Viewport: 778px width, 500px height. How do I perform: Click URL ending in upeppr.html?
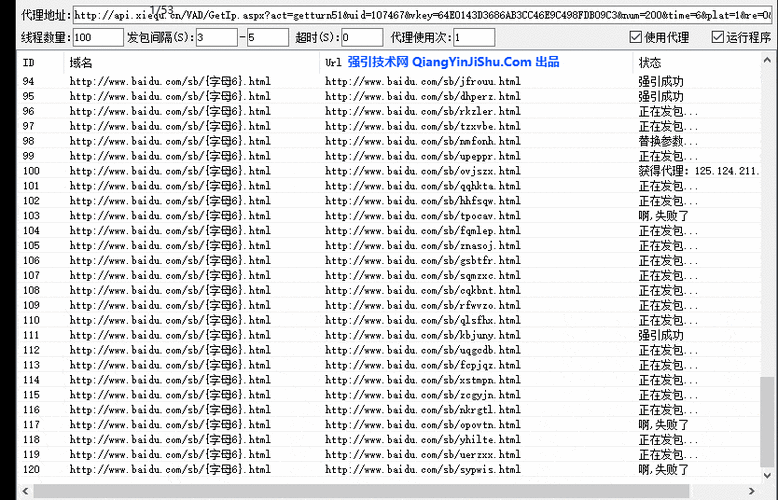[x=423, y=156]
